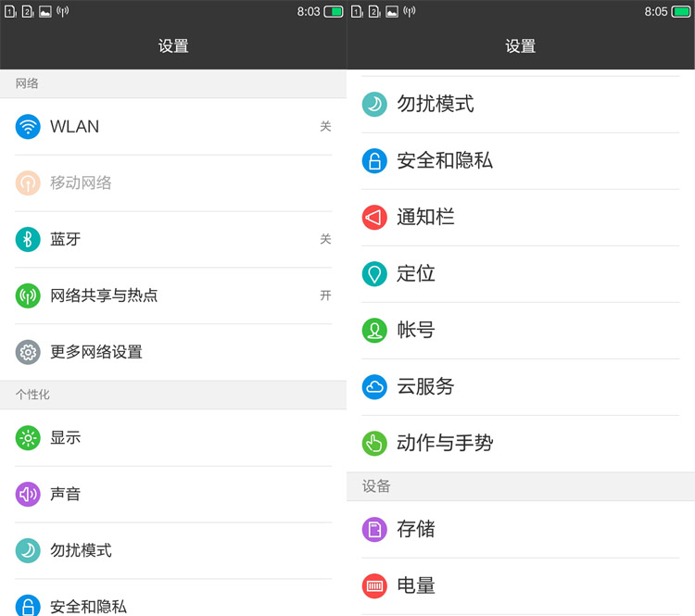Screen dimensions: 695x616
Task: Tap the purple SD card 存储 icon
Action: [x=374, y=530]
